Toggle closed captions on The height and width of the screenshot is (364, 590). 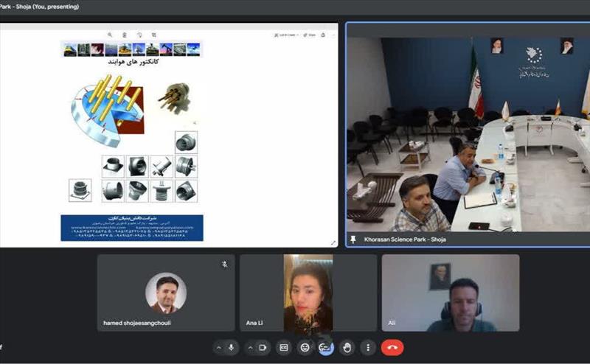click(x=283, y=348)
